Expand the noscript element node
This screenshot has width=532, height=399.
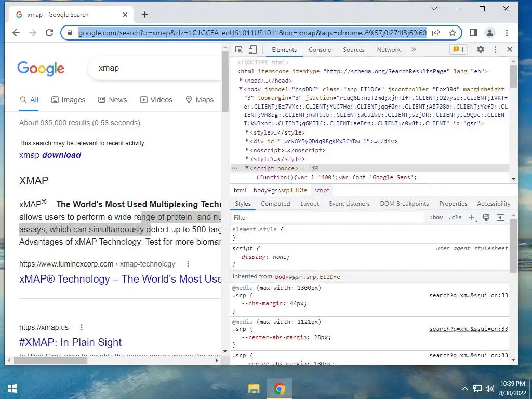(x=247, y=150)
